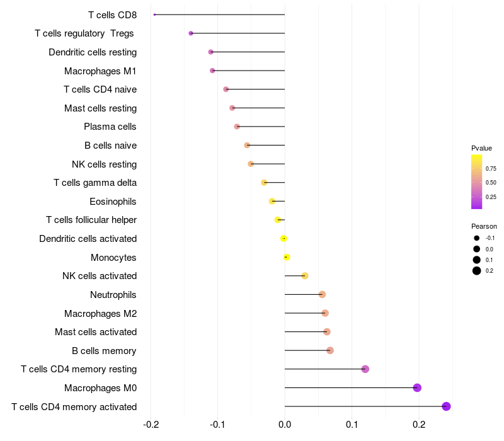Viewport: 504px width, 441px height.
Task: Click the 0.2 x-axis tick label
Action: [419, 425]
